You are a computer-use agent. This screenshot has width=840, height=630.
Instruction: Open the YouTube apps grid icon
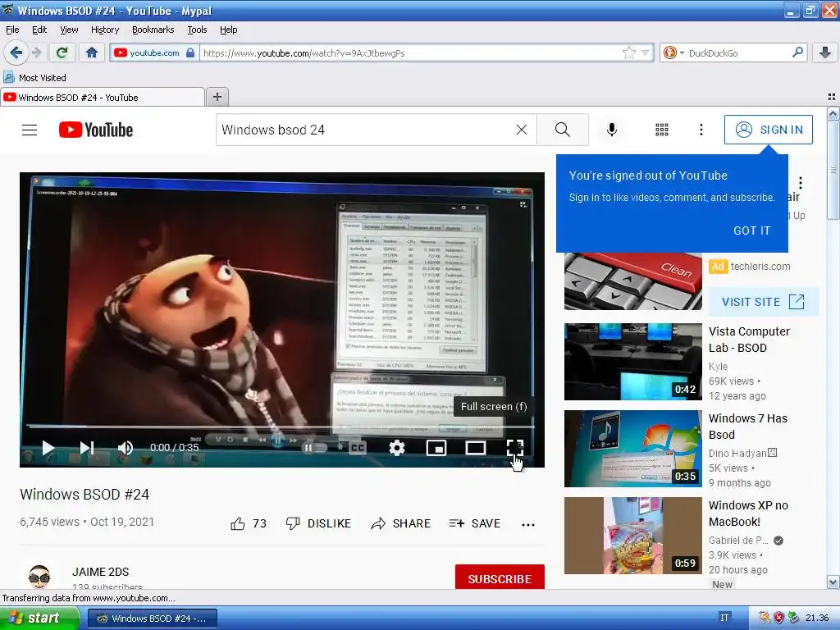662,130
